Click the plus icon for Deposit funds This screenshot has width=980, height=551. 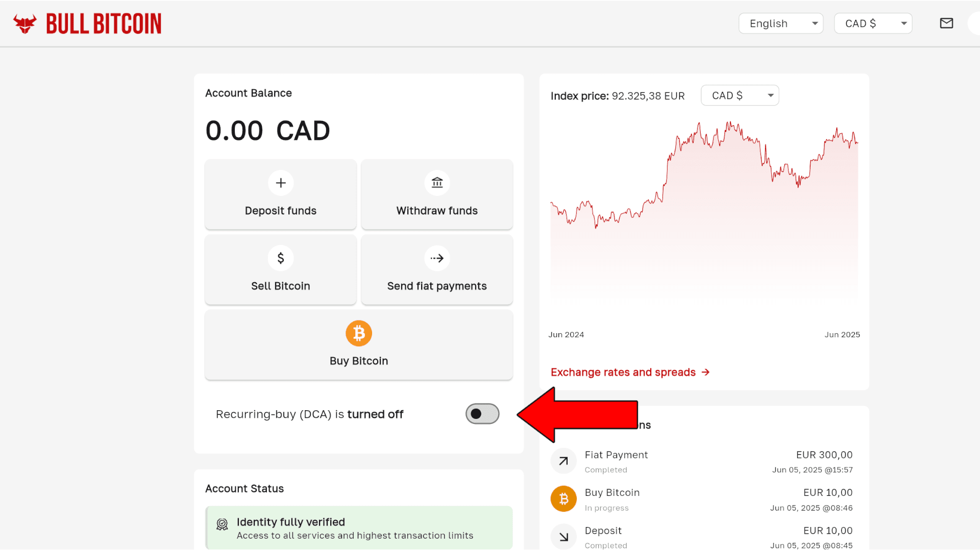[281, 183]
